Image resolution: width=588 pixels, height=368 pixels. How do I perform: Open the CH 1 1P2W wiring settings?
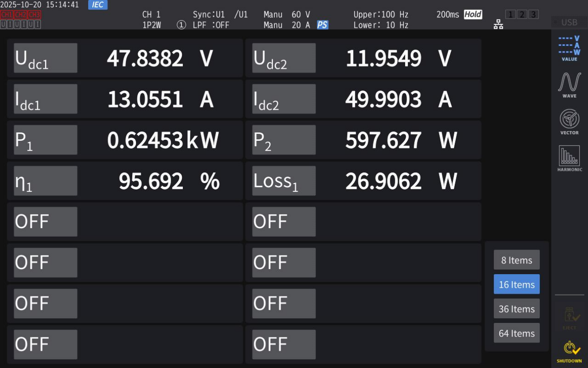tap(152, 20)
